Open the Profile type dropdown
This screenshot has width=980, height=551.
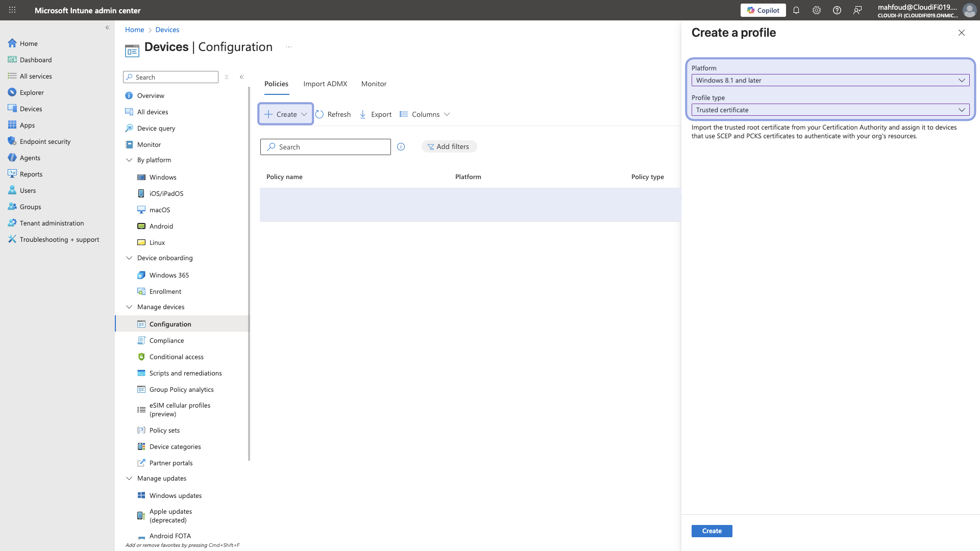[830, 110]
